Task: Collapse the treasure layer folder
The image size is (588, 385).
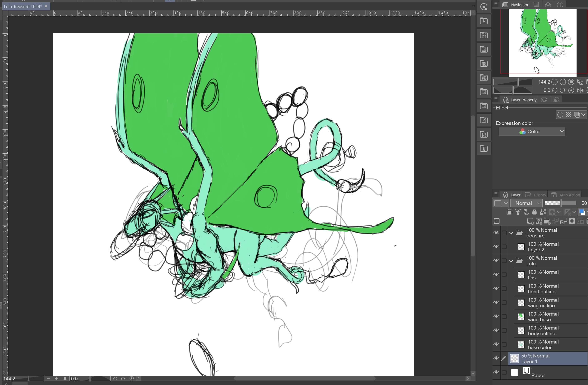Action: coord(511,233)
